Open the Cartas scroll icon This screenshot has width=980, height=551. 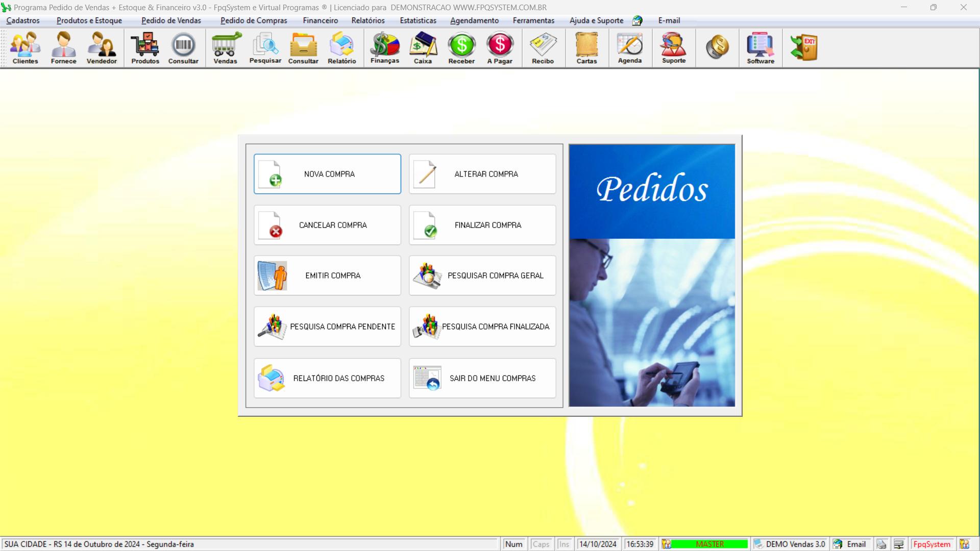click(586, 48)
